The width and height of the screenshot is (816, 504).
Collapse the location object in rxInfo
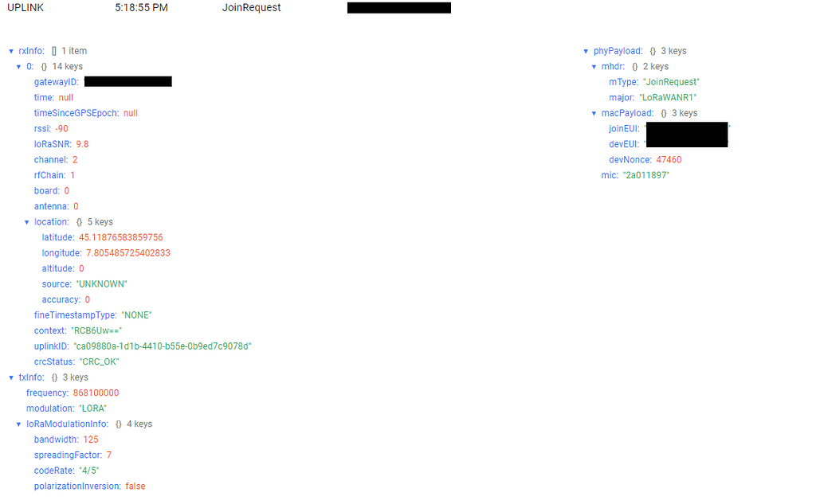pyautogui.click(x=27, y=221)
